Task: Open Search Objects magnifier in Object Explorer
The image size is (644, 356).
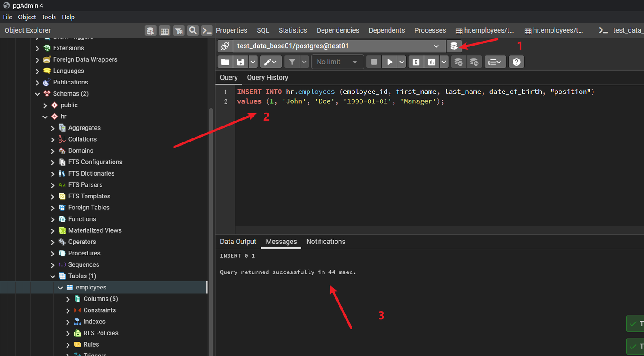Action: [193, 30]
